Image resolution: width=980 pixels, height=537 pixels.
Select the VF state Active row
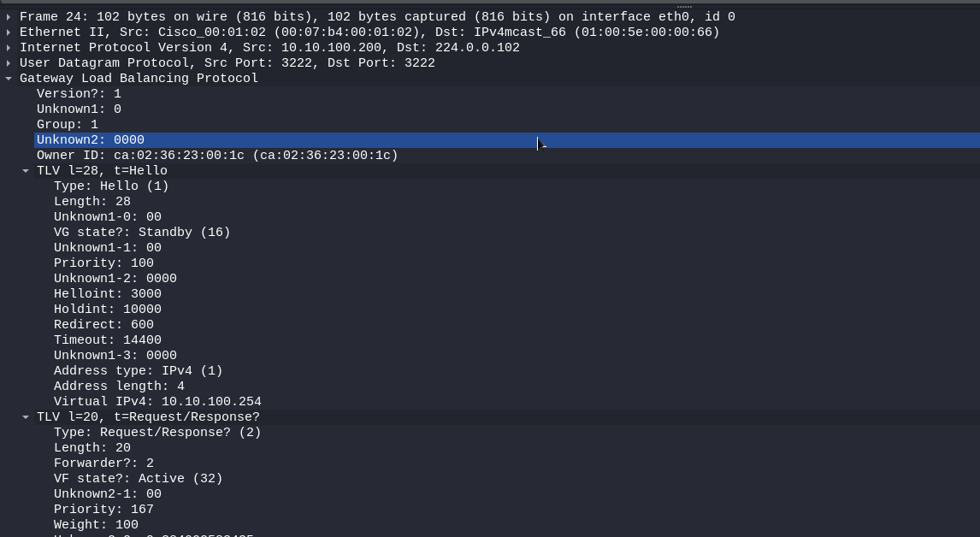tap(139, 479)
